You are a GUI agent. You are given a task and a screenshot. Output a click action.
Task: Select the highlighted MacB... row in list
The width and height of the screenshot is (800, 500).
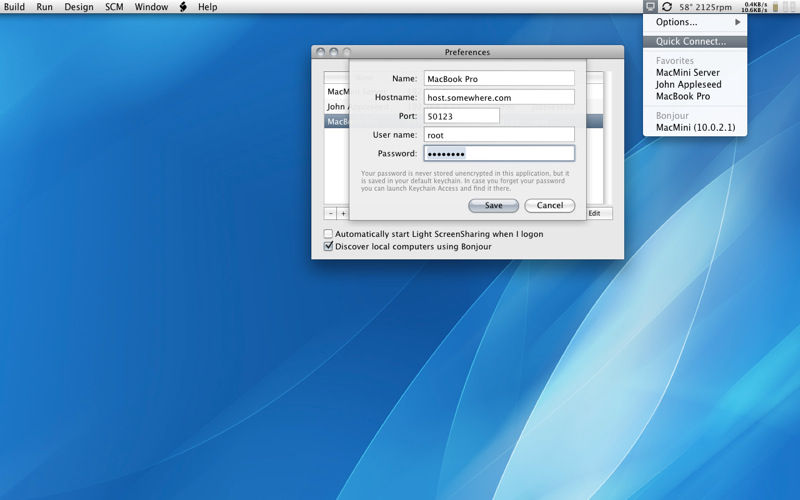click(337, 121)
